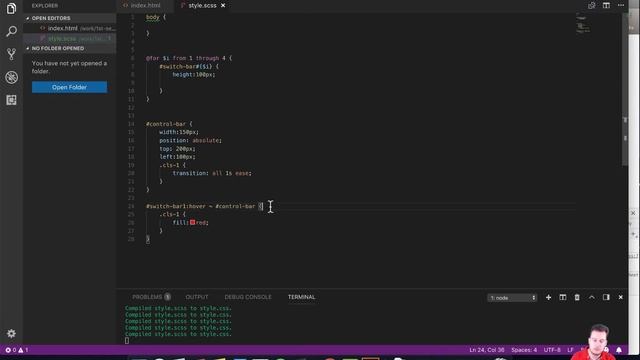Split the terminal pane
Screen dimensions: 640x360
tap(562, 297)
